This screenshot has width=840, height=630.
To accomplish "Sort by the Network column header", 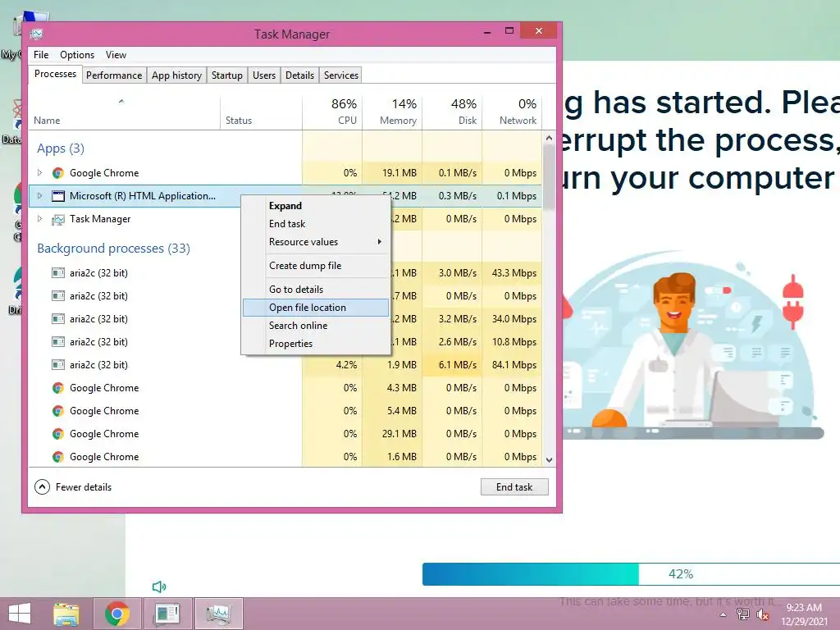I will point(512,112).
